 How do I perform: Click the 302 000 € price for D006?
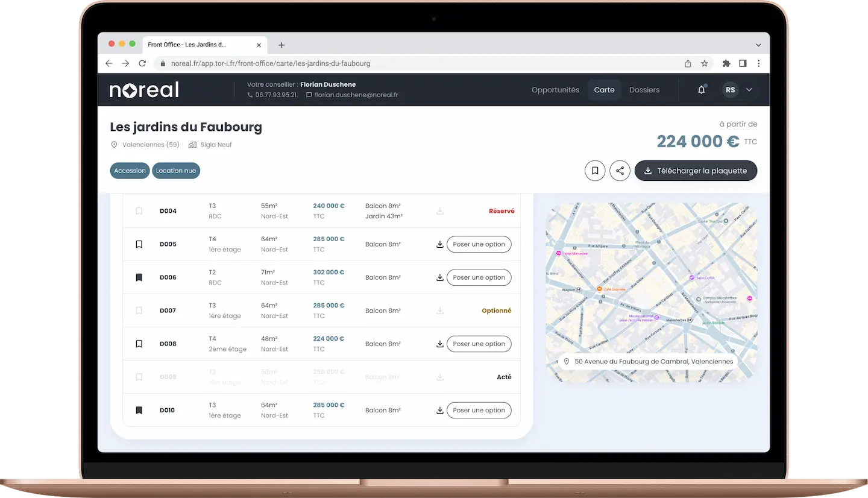pos(329,272)
